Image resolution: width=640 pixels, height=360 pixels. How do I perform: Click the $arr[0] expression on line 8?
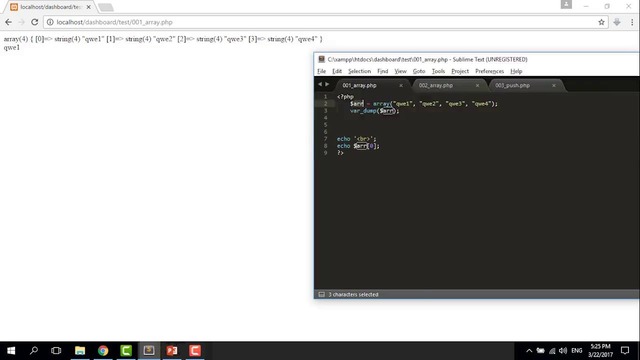(x=366, y=146)
